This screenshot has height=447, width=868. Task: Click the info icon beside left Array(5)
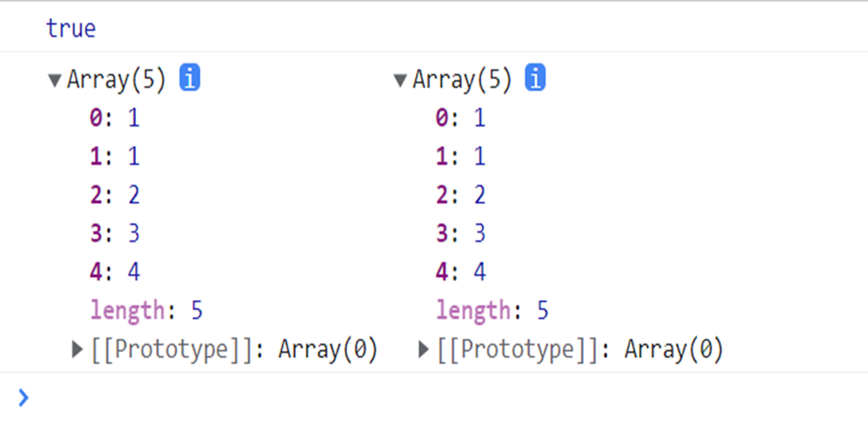[x=189, y=79]
